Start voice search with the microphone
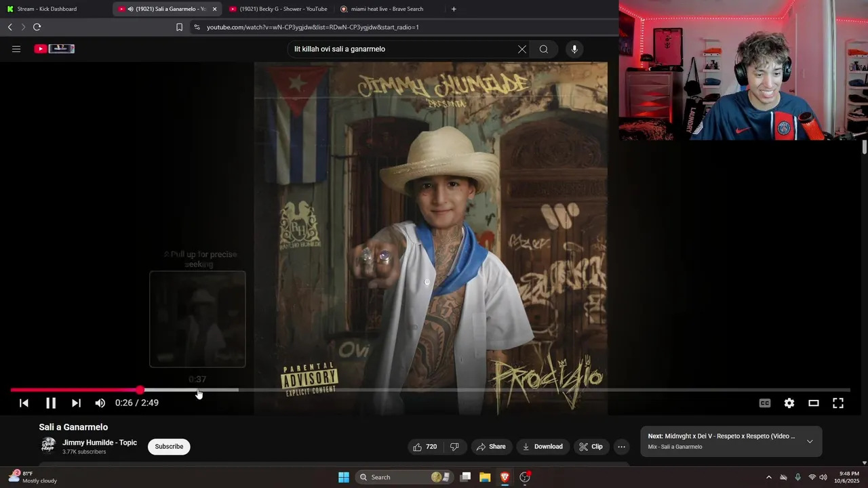Image resolution: width=868 pixels, height=488 pixels. click(574, 49)
